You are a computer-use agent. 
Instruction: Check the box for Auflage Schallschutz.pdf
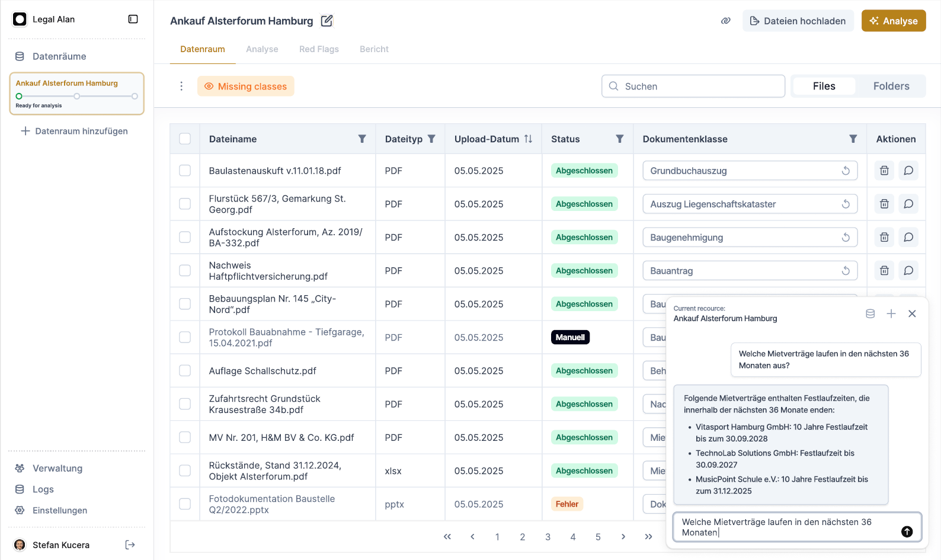(x=185, y=371)
